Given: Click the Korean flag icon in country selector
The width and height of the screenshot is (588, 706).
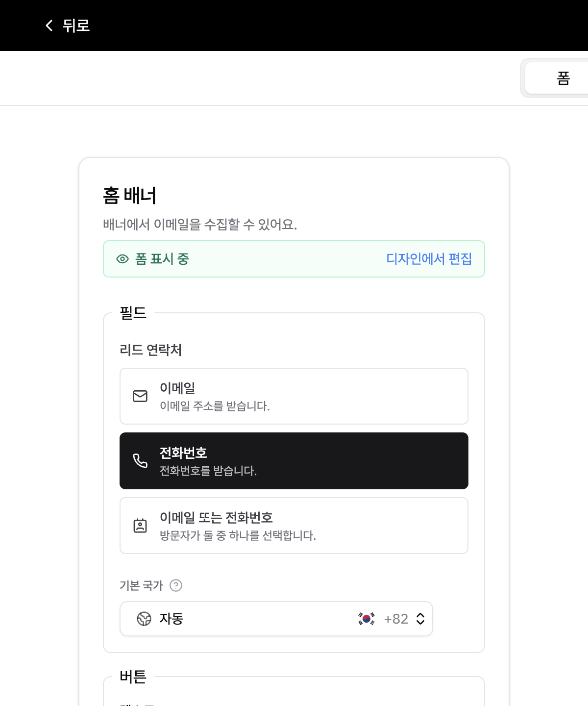Looking at the screenshot, I should pos(367,619).
